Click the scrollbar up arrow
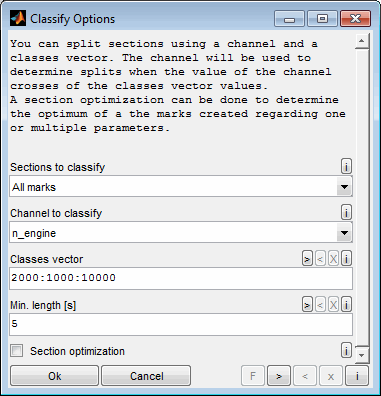Viewport: 381px width, 396px height. 362,41
